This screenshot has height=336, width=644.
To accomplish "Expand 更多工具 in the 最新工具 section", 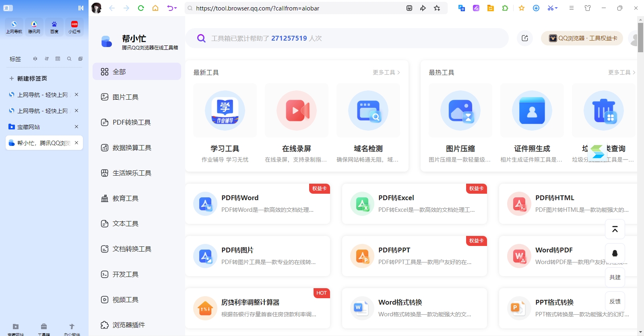I will (386, 72).
